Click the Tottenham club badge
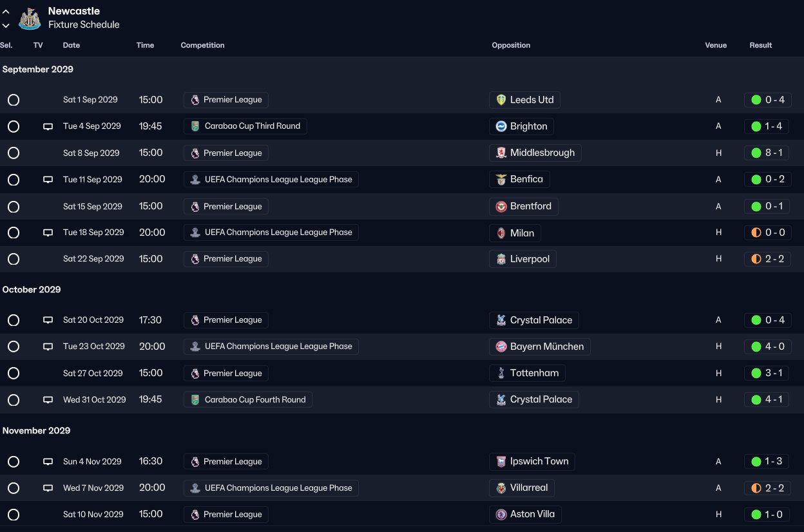Image resolution: width=804 pixels, height=532 pixels. [x=501, y=373]
